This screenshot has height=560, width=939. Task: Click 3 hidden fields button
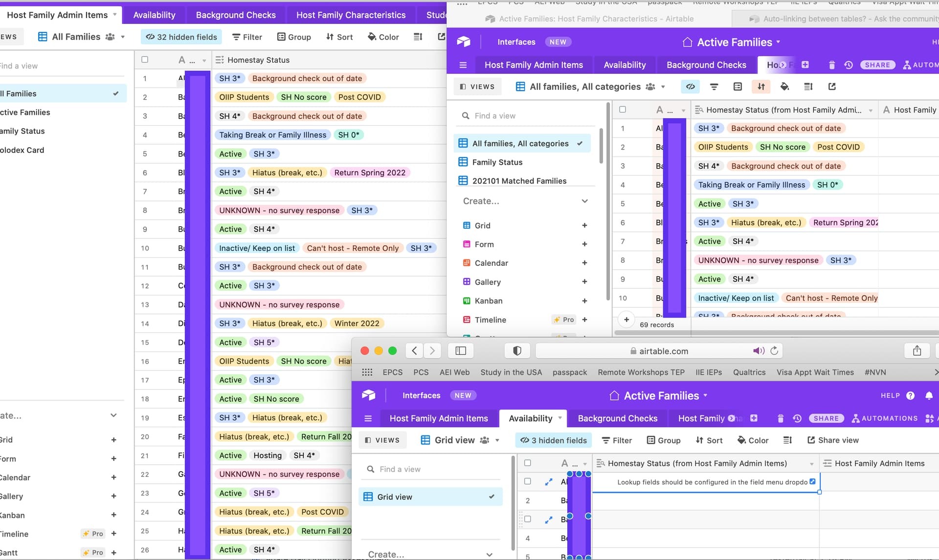tap(554, 440)
